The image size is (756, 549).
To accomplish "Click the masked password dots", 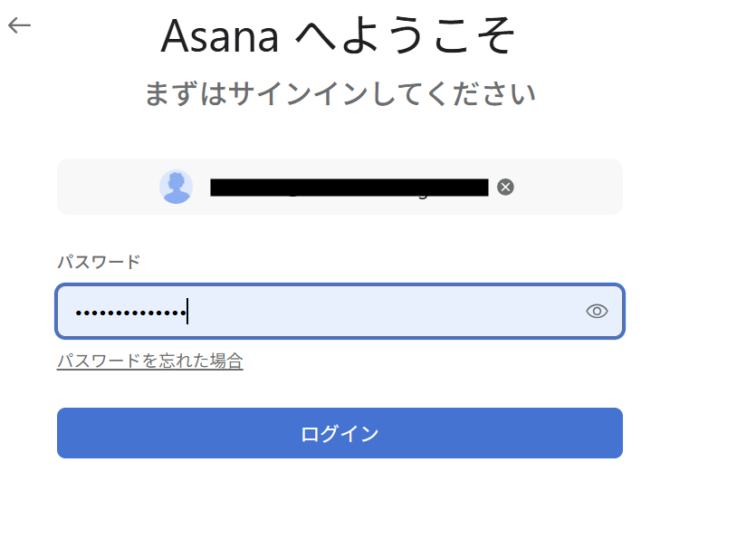I will (x=129, y=313).
